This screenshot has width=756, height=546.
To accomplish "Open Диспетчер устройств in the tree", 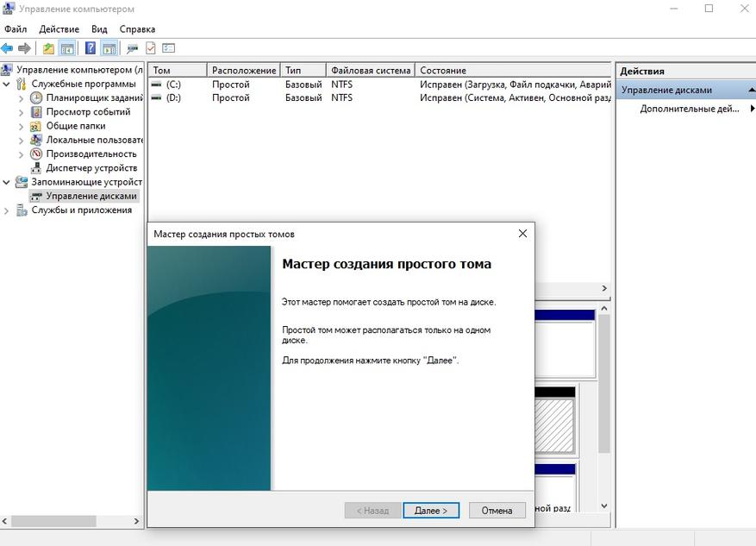I will (91, 168).
